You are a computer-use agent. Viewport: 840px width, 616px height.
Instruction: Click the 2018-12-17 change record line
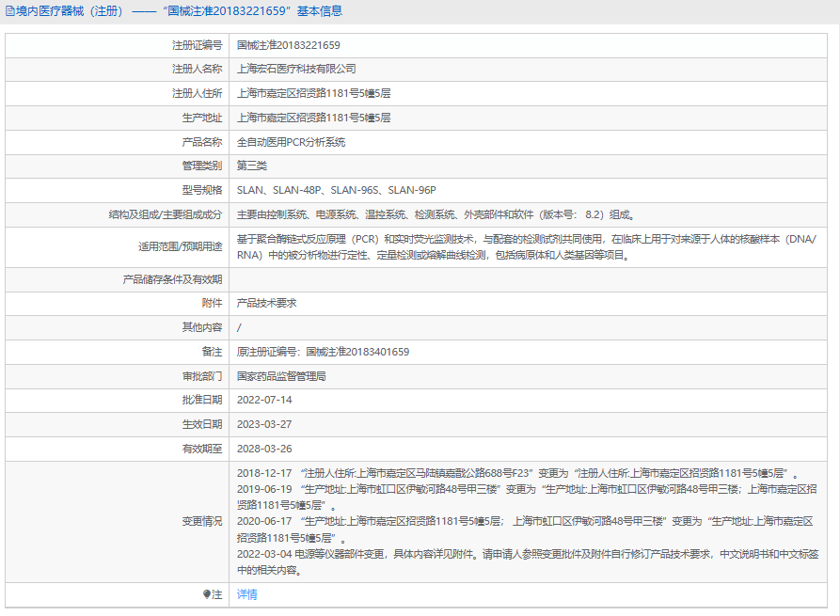point(518,473)
